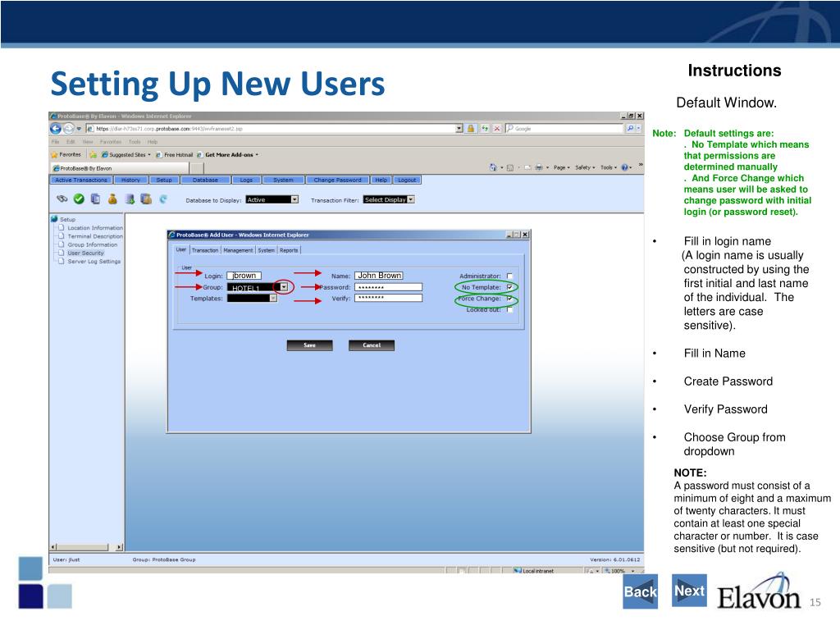This screenshot has width=840, height=630.
Task: Open the Group dropdown showing HOTEL1
Action: coord(284,288)
